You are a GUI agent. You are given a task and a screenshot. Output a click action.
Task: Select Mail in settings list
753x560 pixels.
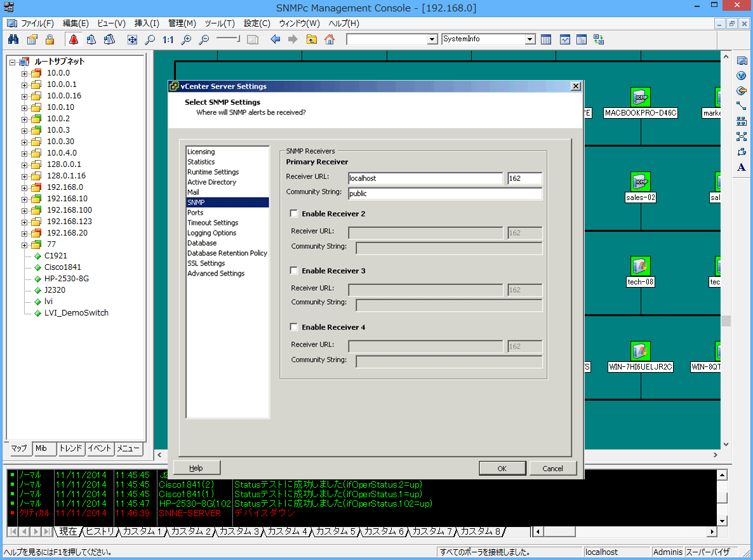pyautogui.click(x=193, y=192)
